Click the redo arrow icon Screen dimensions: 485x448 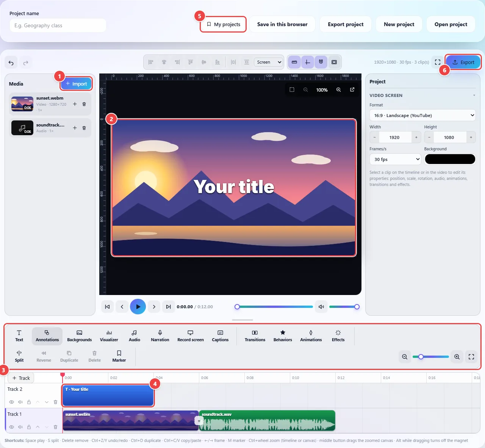(26, 63)
